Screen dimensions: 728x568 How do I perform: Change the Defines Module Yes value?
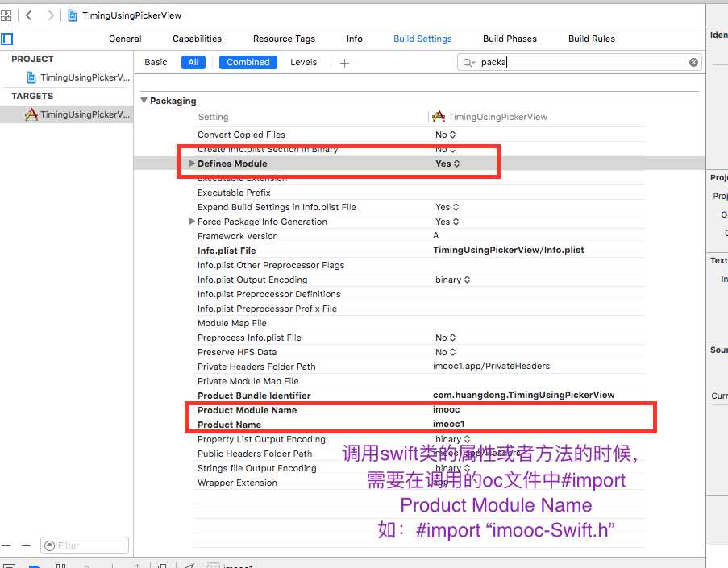click(447, 164)
